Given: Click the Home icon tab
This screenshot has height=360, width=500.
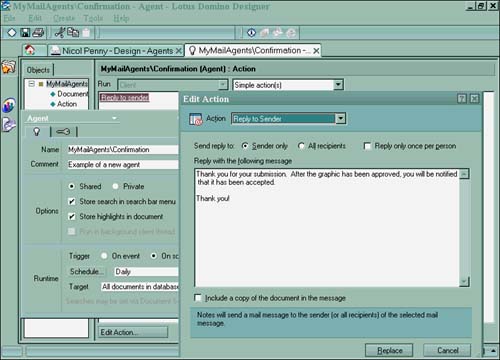Looking at the screenshot, I should (30, 50).
